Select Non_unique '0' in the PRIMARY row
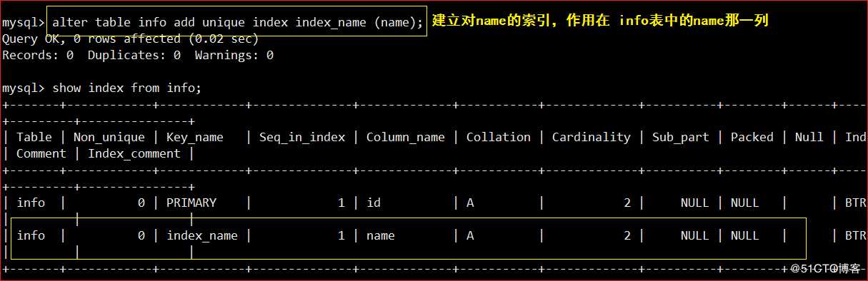The height and width of the screenshot is (281, 868). pyautogui.click(x=141, y=203)
